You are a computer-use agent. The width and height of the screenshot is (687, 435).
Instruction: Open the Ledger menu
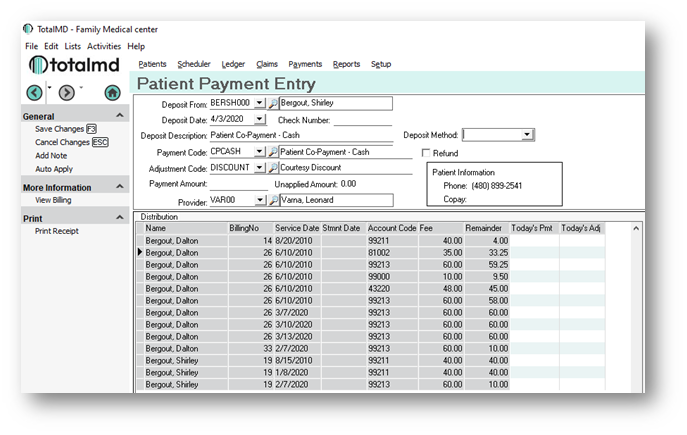(233, 64)
